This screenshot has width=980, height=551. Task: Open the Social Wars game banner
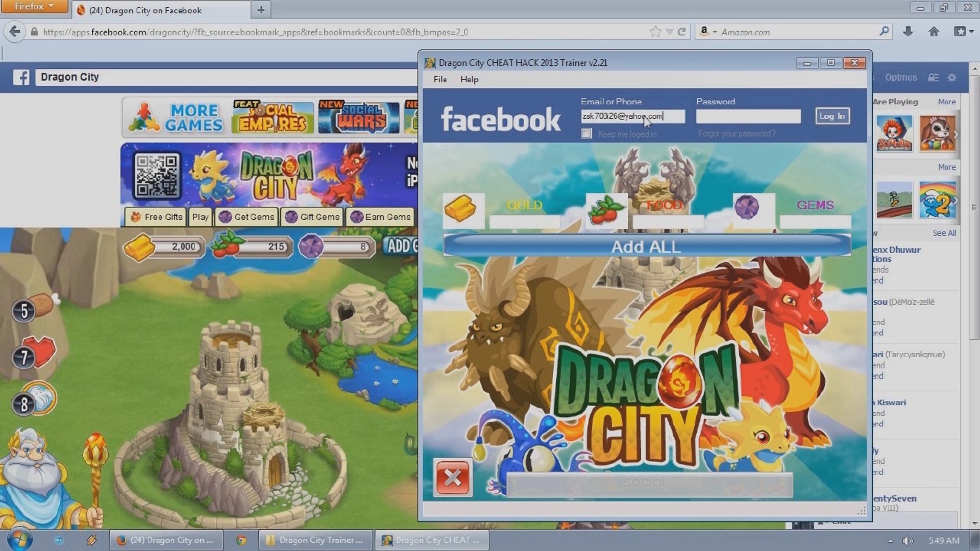(359, 117)
